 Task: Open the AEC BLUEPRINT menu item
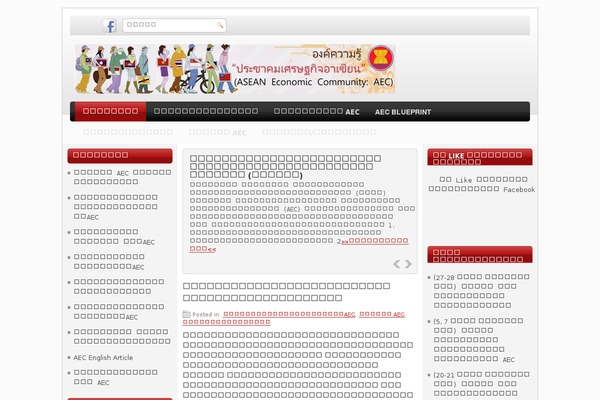[403, 112]
